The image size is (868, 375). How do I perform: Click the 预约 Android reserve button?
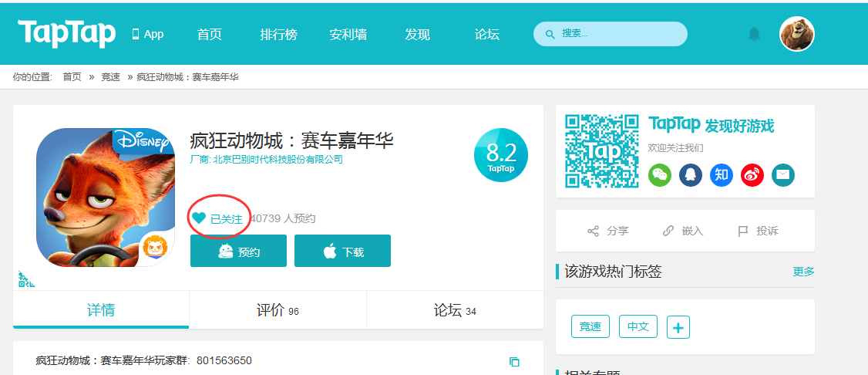tap(239, 251)
